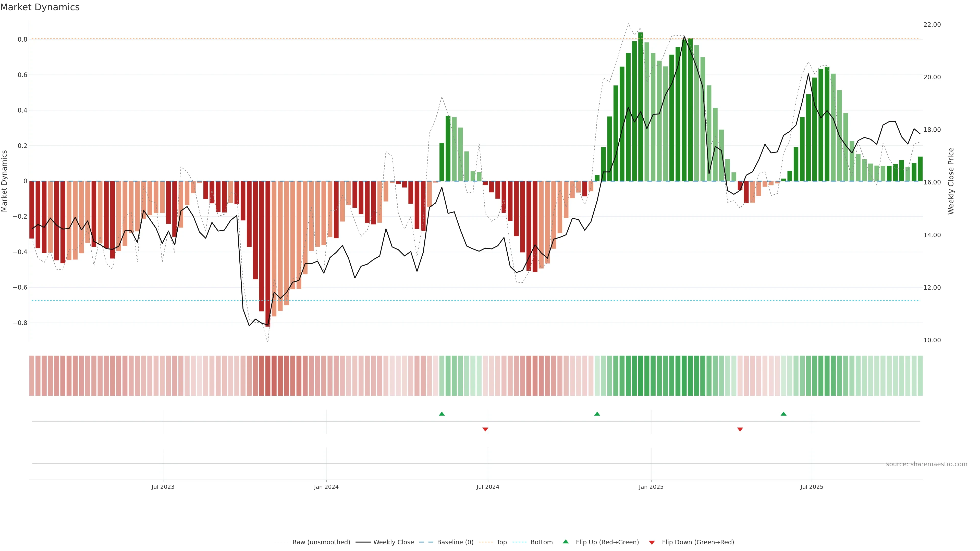Image resolution: width=980 pixels, height=551 pixels.
Task: Hide the Bottom threshold legend entry
Action: 541,542
